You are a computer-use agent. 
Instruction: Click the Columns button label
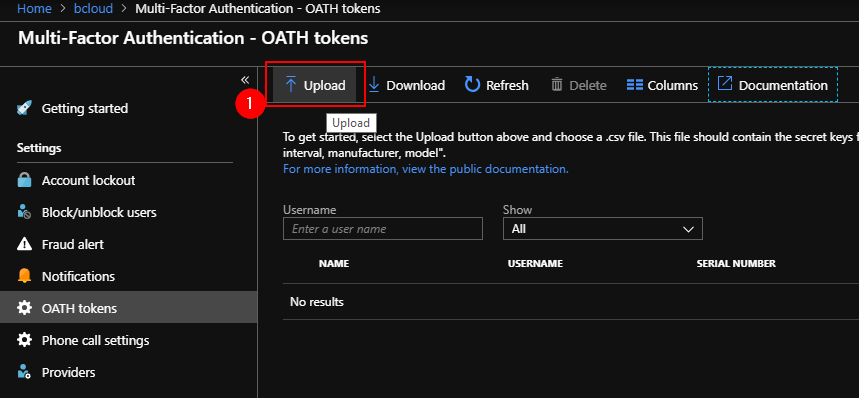(673, 85)
